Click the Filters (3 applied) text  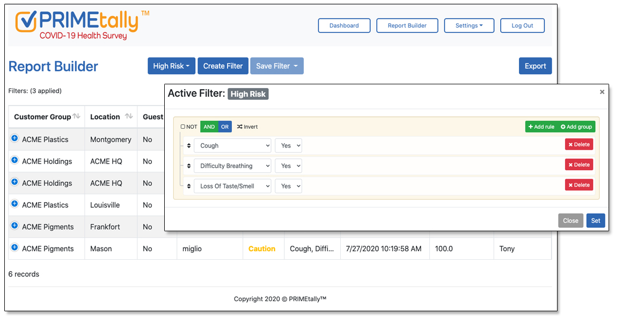pyautogui.click(x=35, y=91)
